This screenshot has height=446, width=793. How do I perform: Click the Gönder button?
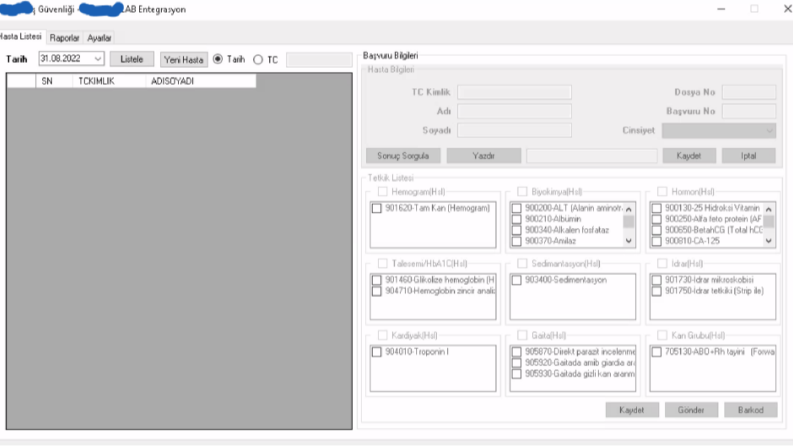(x=691, y=410)
